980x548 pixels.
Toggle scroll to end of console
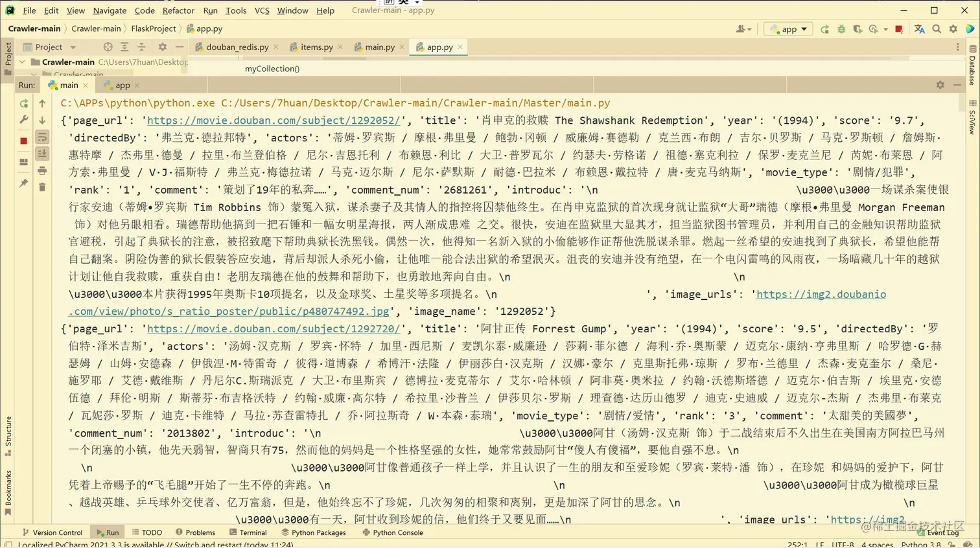pos(42,154)
